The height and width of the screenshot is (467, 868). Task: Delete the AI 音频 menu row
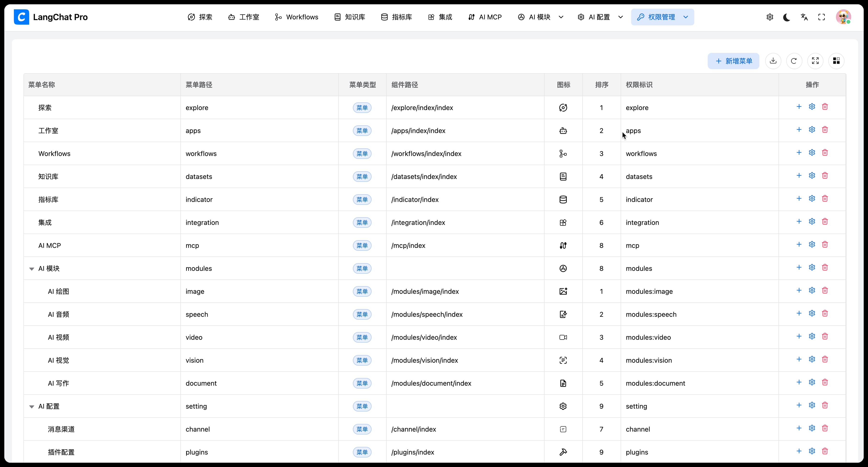[825, 313]
